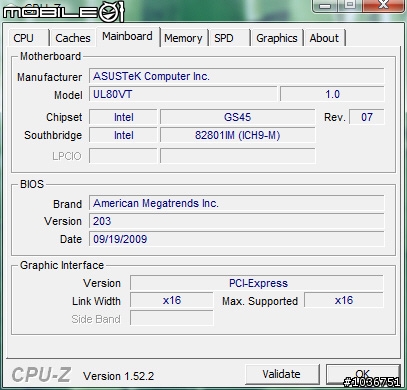Click the Link Width x16 field

click(172, 300)
